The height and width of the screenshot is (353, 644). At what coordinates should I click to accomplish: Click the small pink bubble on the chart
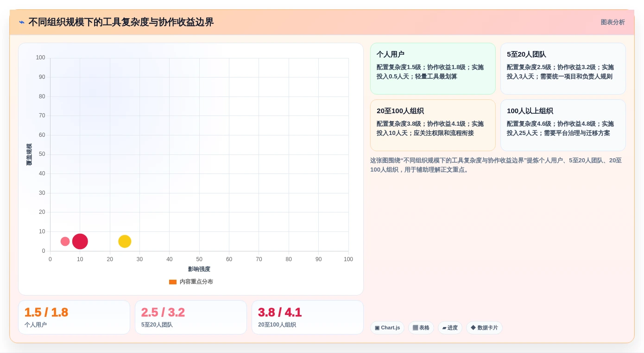(x=65, y=241)
